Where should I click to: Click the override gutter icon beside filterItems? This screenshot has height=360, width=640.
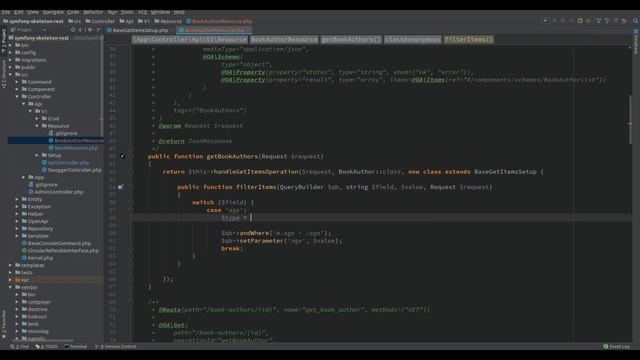point(120,187)
